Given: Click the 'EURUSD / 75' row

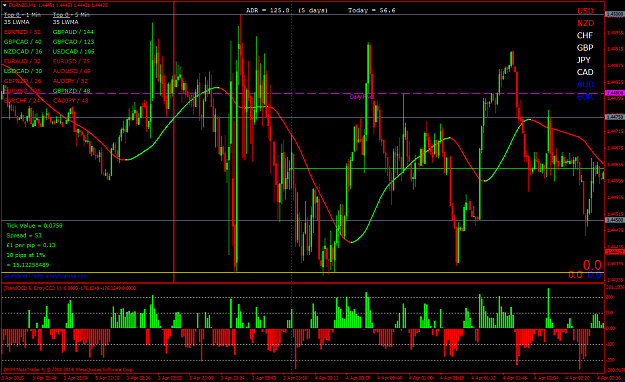Looking at the screenshot, I should tap(71, 61).
